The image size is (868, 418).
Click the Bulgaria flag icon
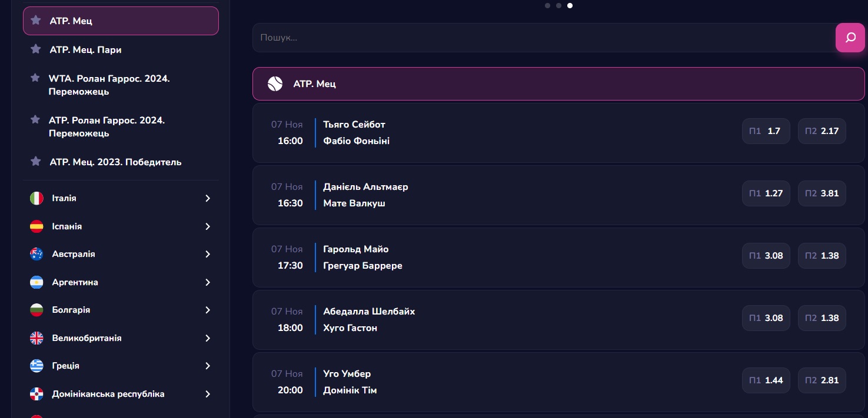36,310
